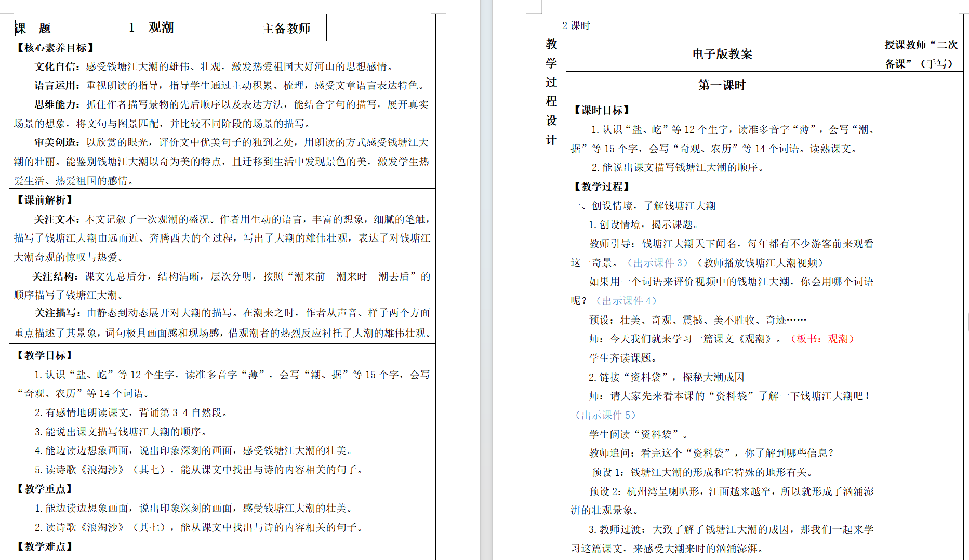Click the '主备教师' header cell
Screen dimensions: 969x560
(286, 28)
